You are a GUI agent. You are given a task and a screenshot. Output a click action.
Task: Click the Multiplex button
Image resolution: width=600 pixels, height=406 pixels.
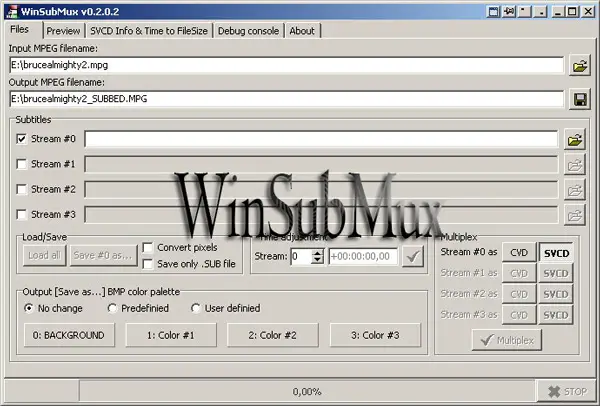[x=507, y=340]
